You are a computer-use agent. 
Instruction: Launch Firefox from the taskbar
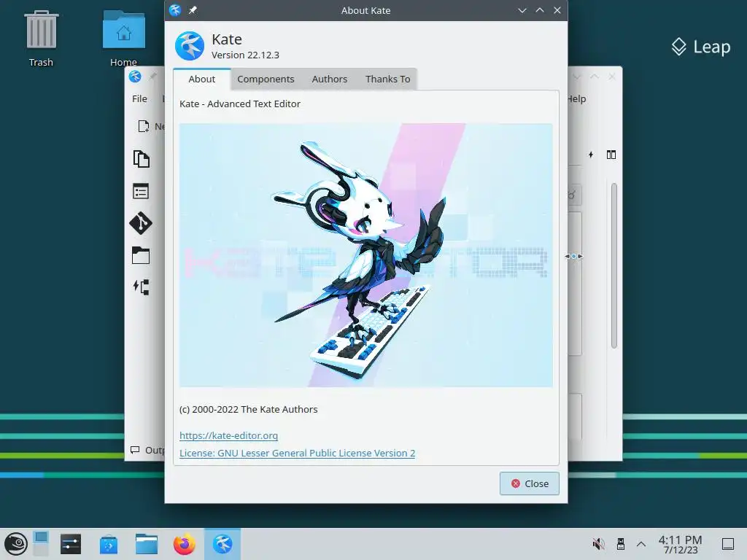click(x=185, y=544)
